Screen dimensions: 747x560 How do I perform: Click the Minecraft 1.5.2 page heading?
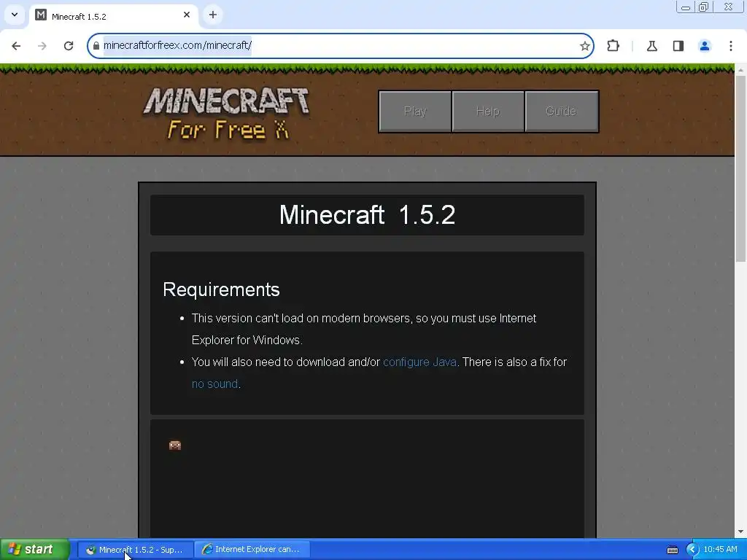367,215
